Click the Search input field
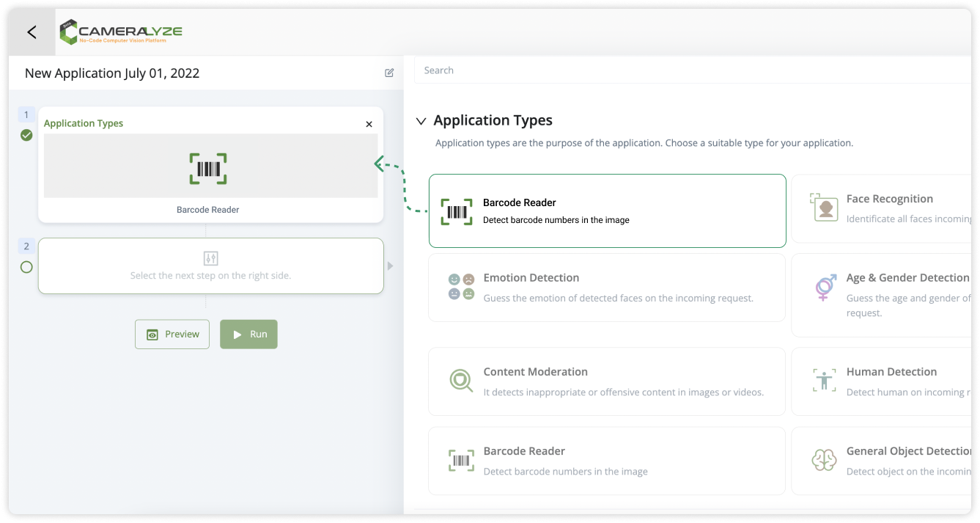The width and height of the screenshot is (980, 523). click(x=689, y=70)
